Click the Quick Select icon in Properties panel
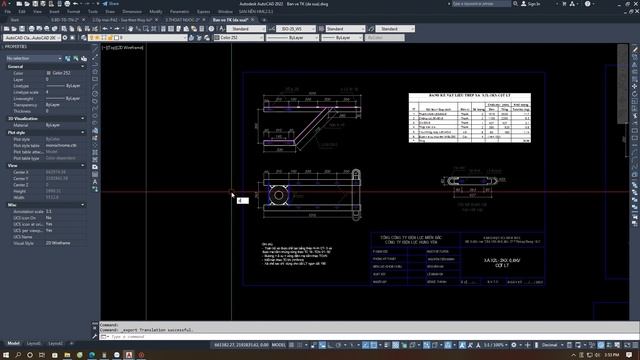The width and height of the screenshot is (640, 360). [x=84, y=58]
